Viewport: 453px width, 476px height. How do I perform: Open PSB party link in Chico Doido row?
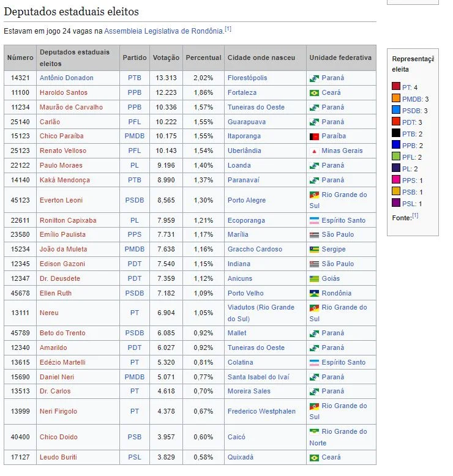point(134,437)
